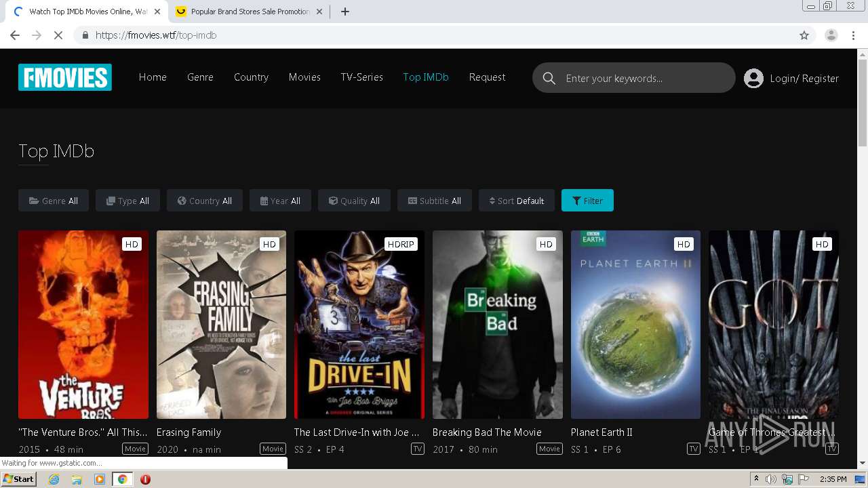Bookmark this page with star icon
The height and width of the screenshot is (488, 868).
(x=804, y=35)
